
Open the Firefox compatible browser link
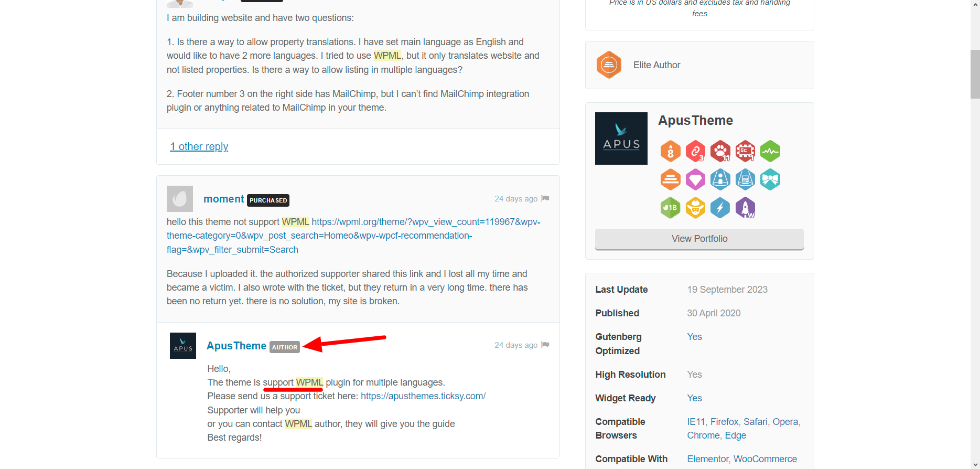pos(724,422)
